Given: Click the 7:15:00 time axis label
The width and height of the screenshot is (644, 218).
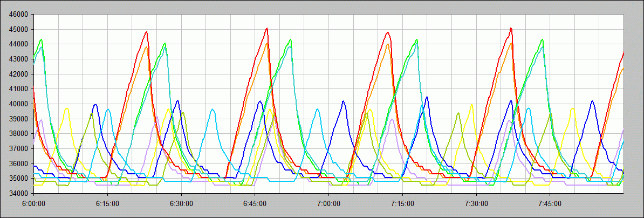Looking at the screenshot, I should [402, 203].
